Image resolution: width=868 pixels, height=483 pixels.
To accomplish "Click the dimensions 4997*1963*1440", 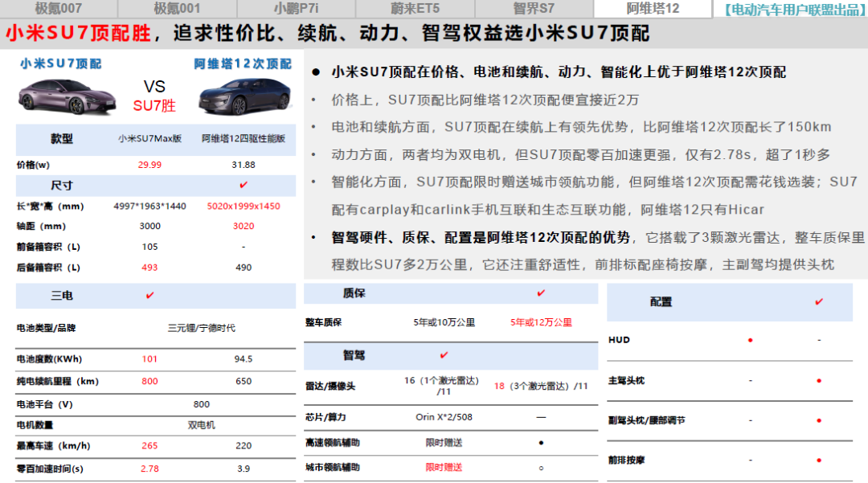I will click(x=150, y=207).
